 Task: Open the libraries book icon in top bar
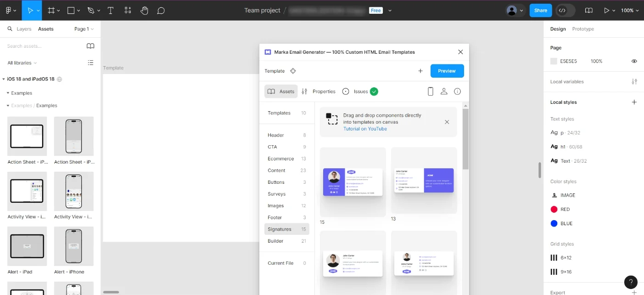[589, 10]
